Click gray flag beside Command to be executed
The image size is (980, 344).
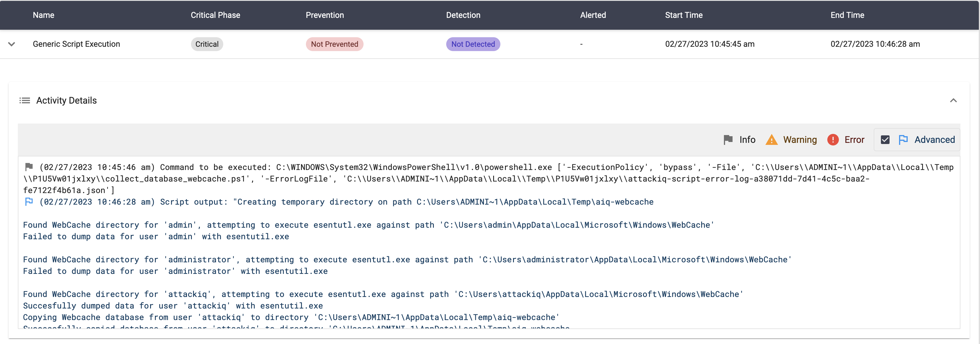pos(29,167)
